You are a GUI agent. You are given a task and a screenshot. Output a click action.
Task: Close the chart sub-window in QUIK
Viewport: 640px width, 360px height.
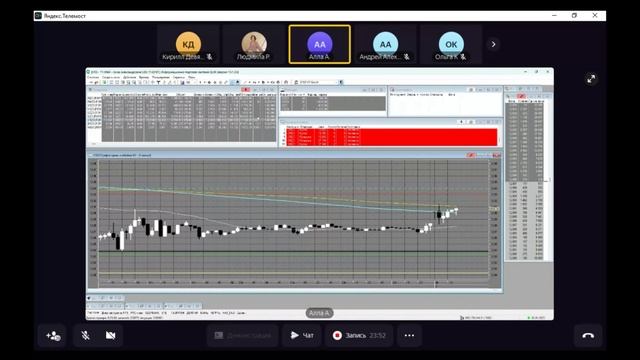(x=496, y=156)
